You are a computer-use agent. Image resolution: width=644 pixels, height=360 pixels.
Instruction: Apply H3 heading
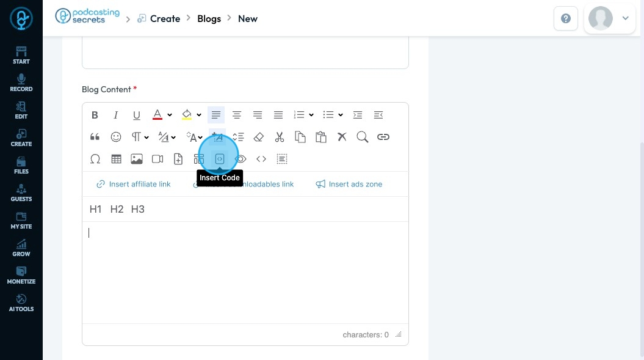tap(137, 210)
